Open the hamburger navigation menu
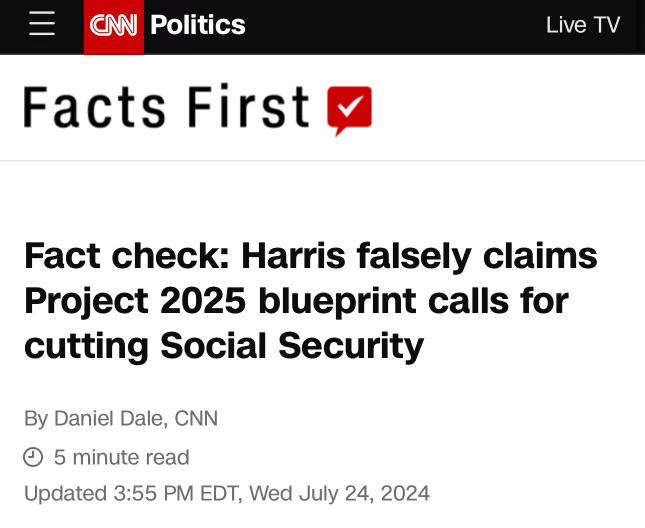 [42, 25]
